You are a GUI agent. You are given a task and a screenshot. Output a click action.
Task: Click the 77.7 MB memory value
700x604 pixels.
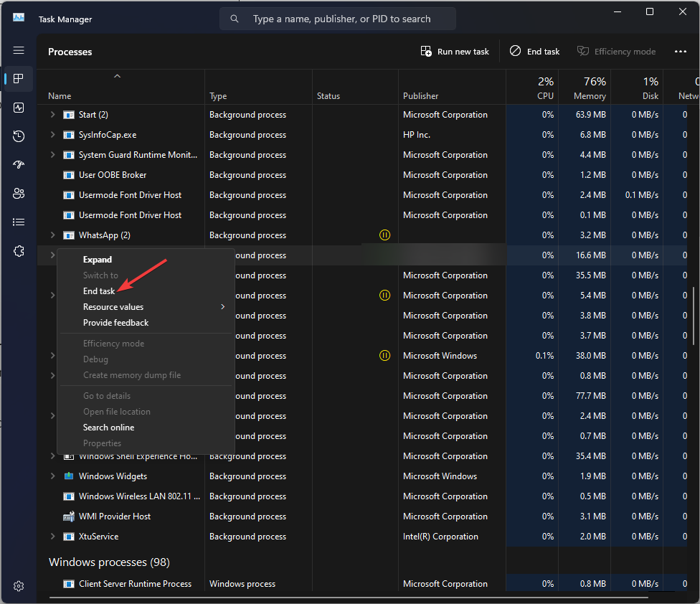click(x=591, y=396)
